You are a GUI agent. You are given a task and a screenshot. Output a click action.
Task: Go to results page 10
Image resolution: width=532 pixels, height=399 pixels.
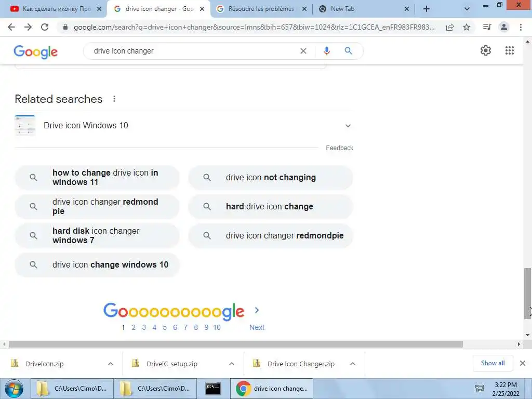coord(217,327)
